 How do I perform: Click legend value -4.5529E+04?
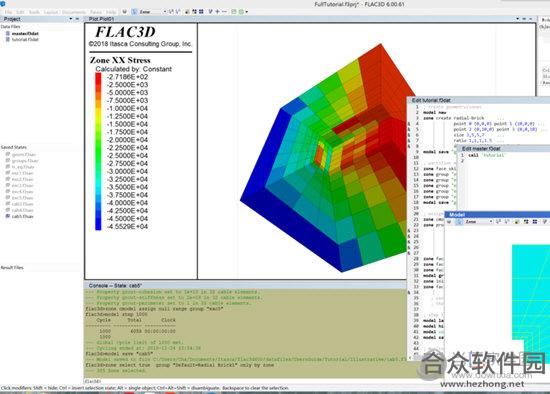coord(127,227)
